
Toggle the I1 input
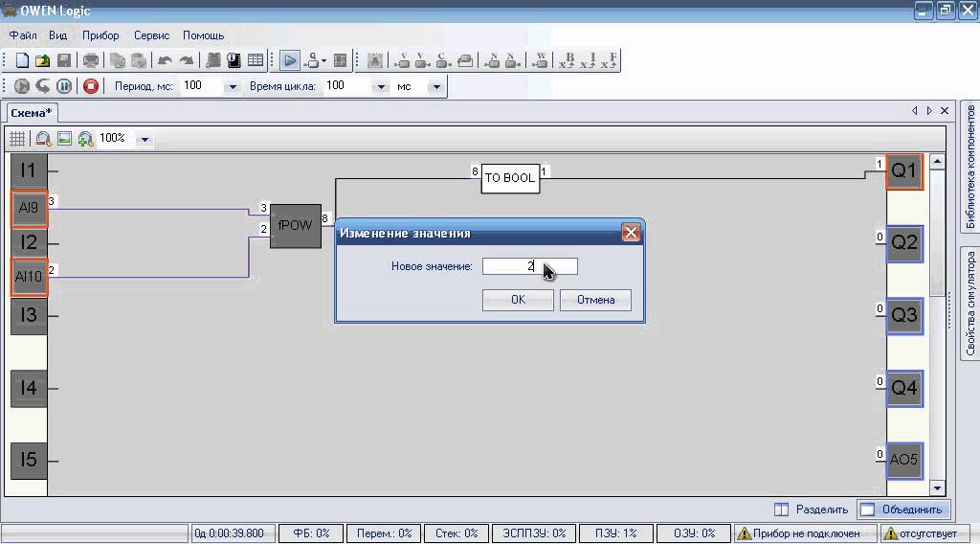[29, 170]
